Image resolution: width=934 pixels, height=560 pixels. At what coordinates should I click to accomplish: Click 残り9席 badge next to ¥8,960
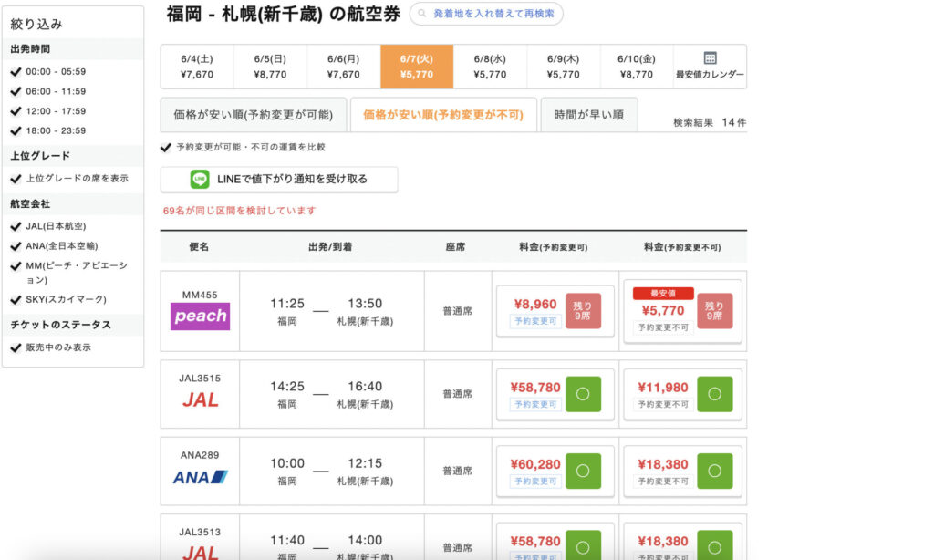tap(583, 310)
